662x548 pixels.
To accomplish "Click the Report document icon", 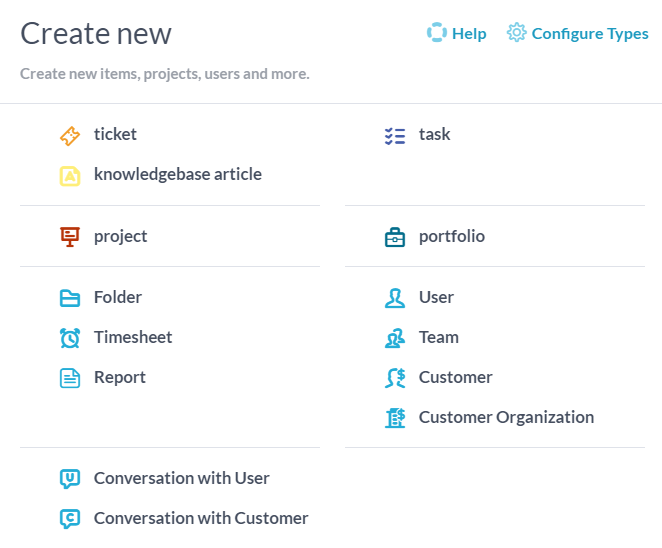I will point(69,378).
